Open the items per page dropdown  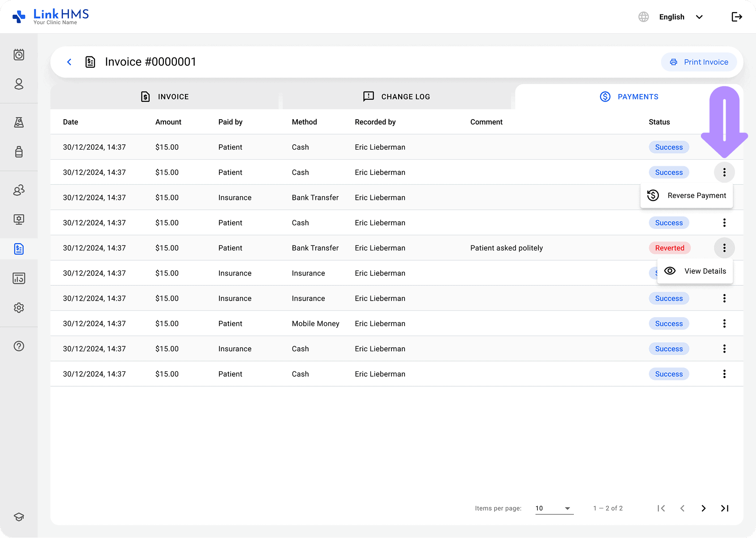(554, 508)
